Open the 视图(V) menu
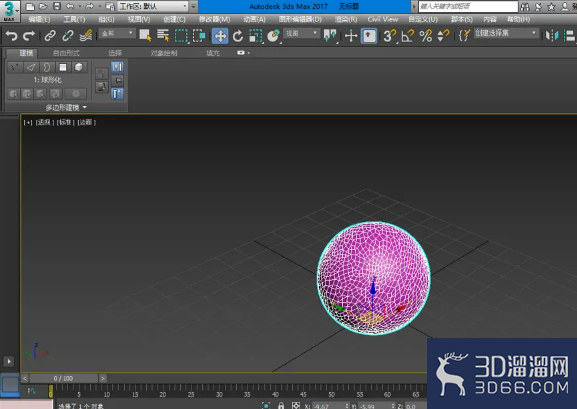The image size is (577, 409). coord(139,20)
